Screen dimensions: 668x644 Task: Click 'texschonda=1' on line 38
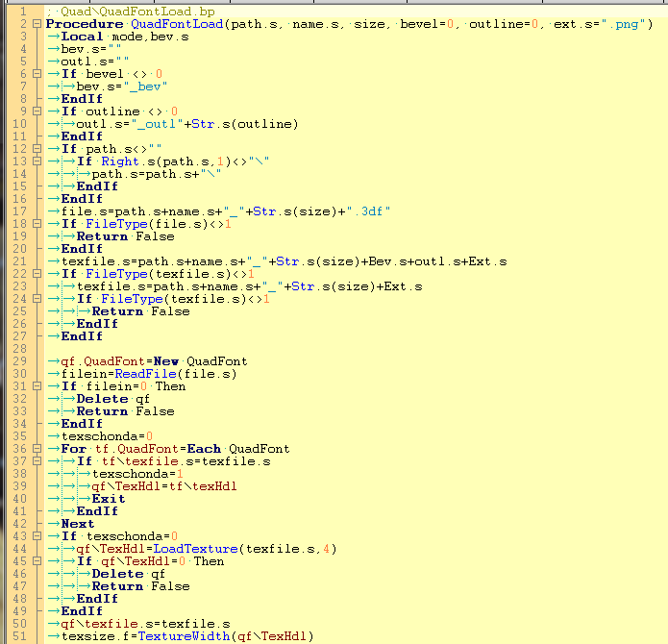point(137,474)
